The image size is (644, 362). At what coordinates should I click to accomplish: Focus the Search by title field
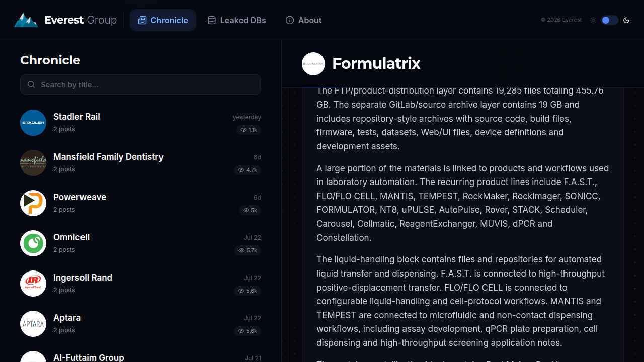(x=140, y=84)
